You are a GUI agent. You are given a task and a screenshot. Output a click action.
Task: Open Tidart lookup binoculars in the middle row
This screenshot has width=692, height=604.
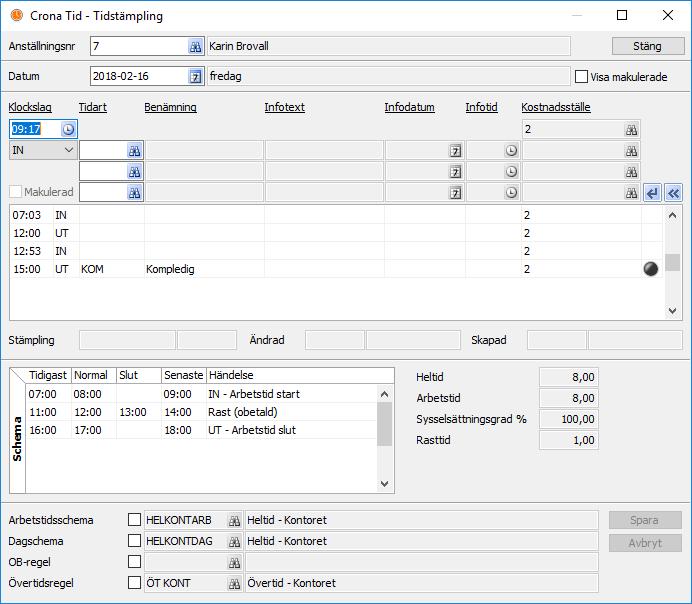(x=134, y=171)
